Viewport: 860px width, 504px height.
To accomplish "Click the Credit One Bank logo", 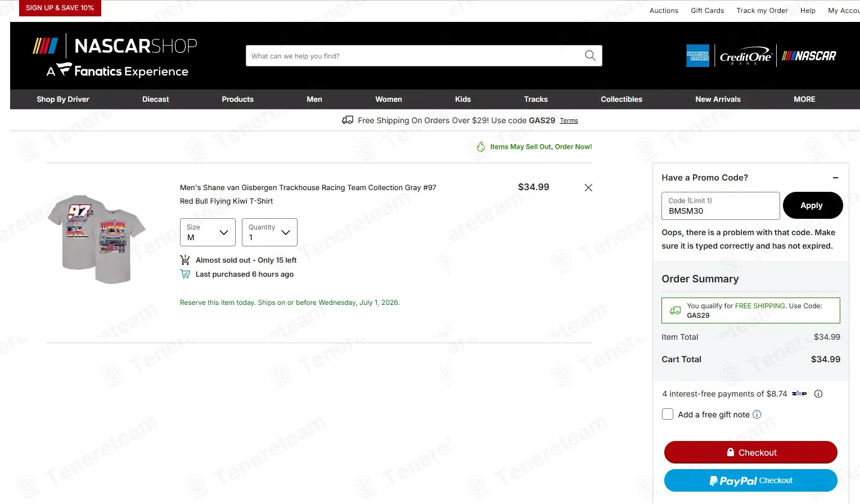I will [x=745, y=56].
